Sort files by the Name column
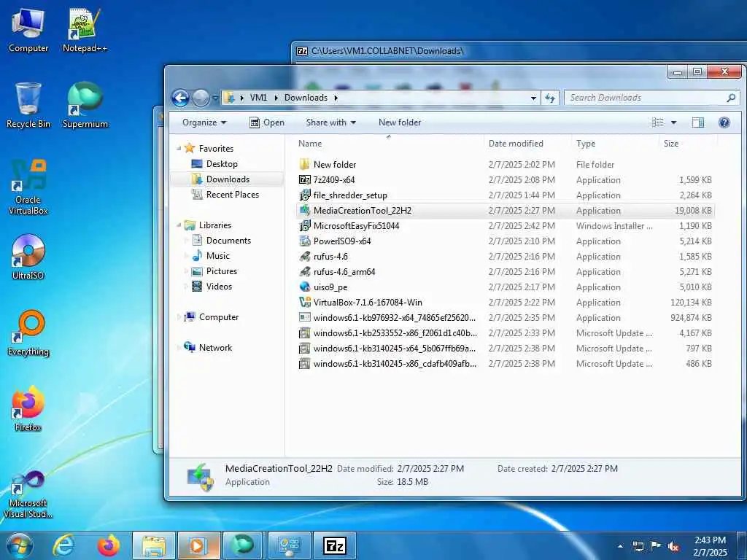Image resolution: width=747 pixels, height=560 pixels. click(389, 144)
